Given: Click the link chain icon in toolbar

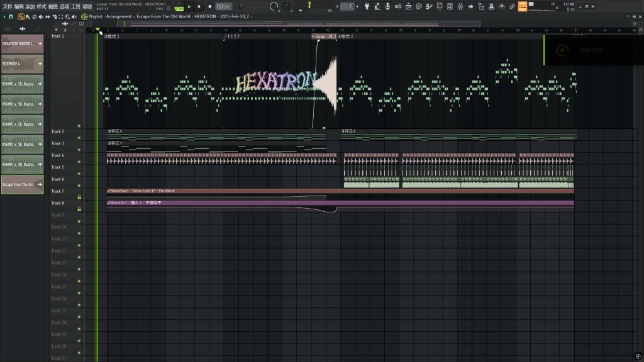Looking at the screenshot, I should [x=512, y=6].
